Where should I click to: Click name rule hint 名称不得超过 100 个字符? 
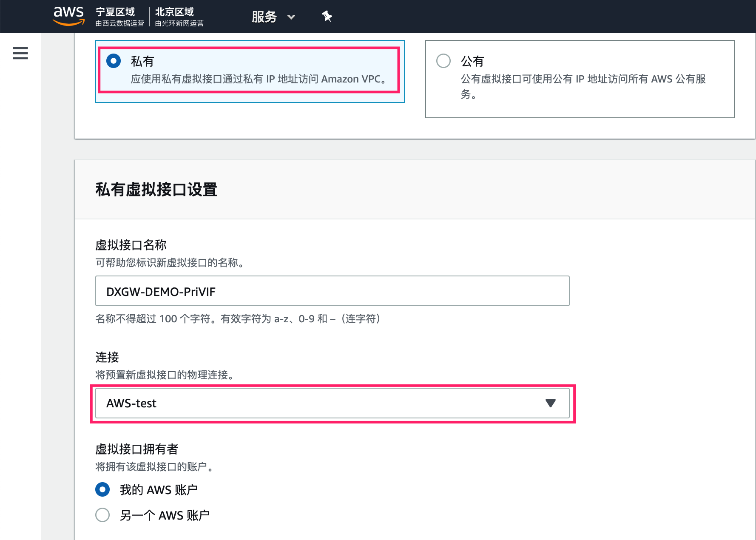(238, 319)
